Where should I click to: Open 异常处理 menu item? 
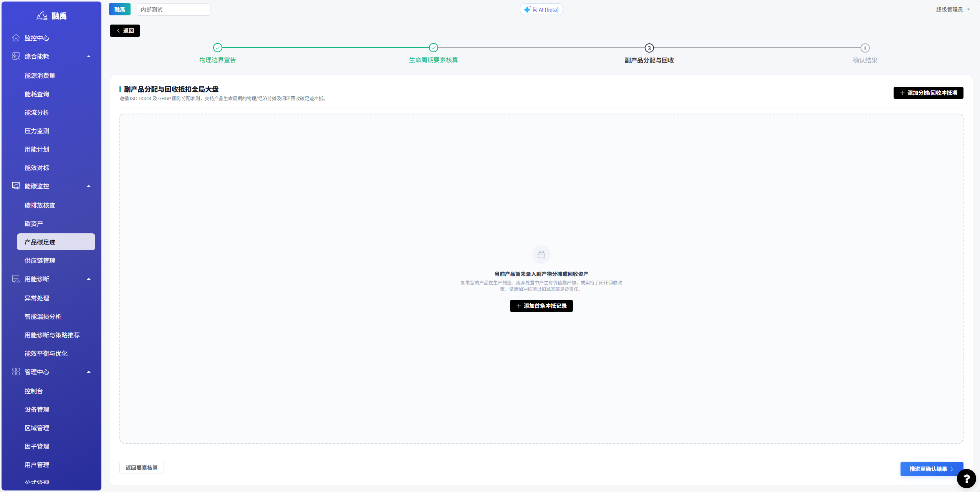click(x=56, y=298)
